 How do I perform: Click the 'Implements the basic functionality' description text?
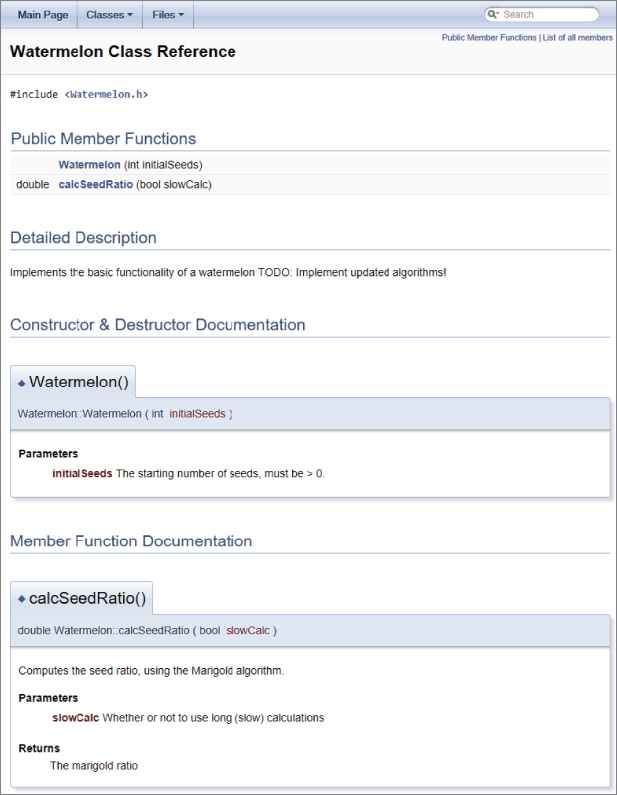coord(228,272)
